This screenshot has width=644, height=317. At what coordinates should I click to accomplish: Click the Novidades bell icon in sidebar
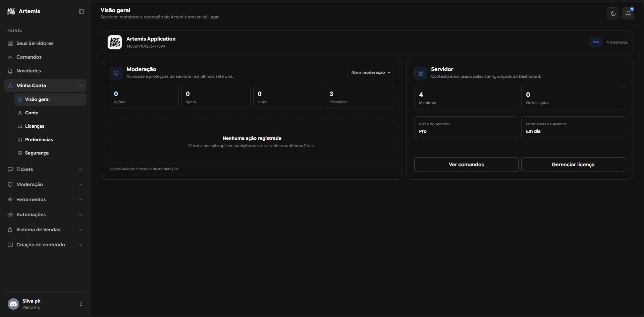10,71
